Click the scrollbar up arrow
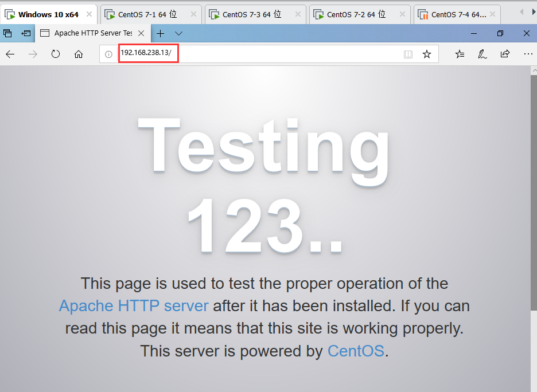Viewport: 537px width, 392px height. (x=534, y=70)
